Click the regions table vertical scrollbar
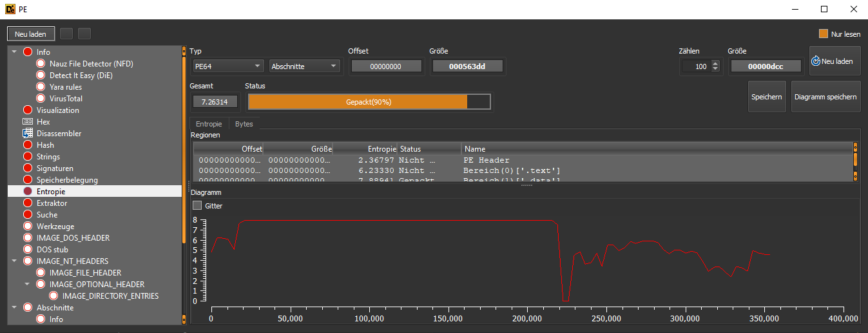Screen dimensions: 868x333 tap(856, 162)
